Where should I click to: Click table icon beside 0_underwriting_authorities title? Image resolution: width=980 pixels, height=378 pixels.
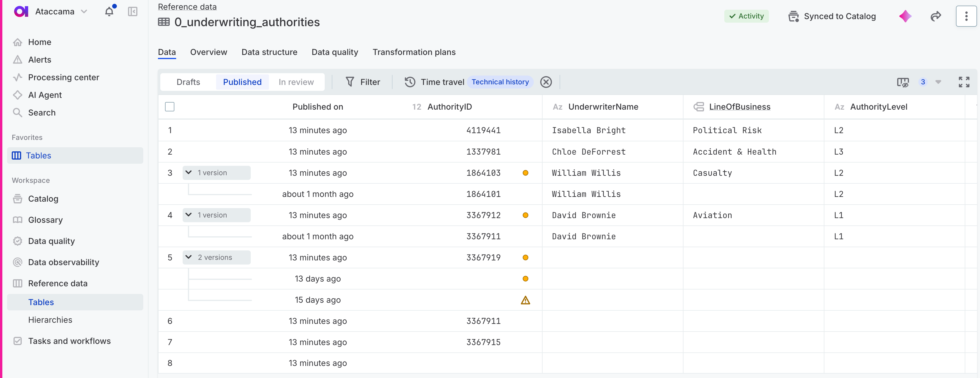point(164,22)
